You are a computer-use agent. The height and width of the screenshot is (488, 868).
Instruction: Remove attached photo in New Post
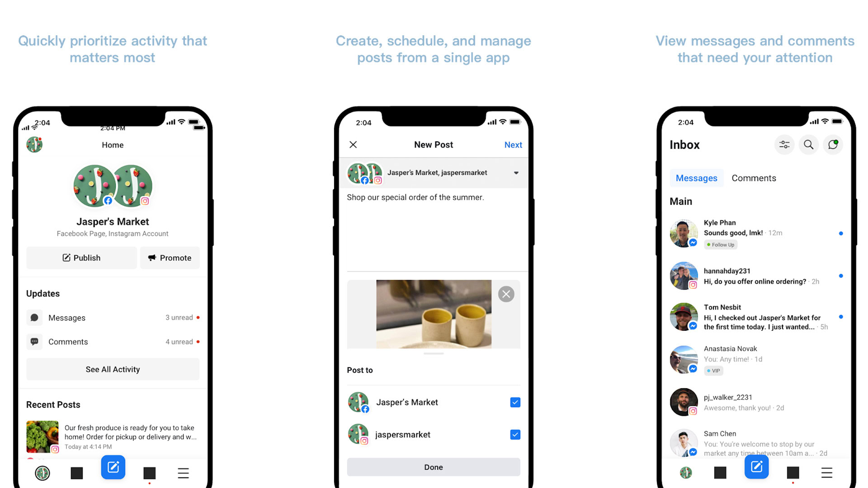pos(506,293)
